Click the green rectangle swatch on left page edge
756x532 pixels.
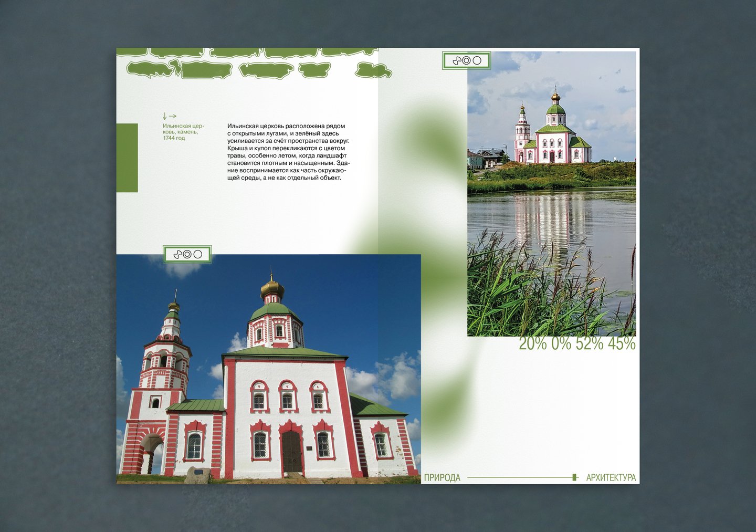(127, 158)
